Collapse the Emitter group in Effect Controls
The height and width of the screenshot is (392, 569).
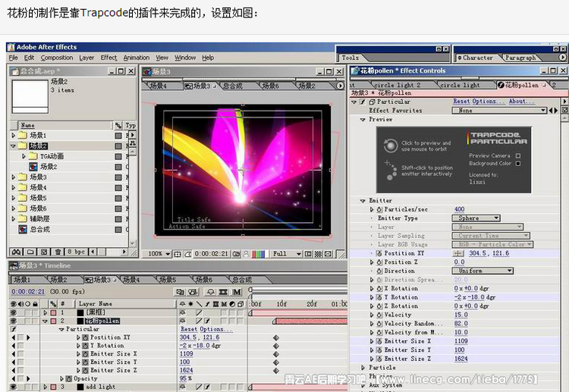[x=363, y=200]
